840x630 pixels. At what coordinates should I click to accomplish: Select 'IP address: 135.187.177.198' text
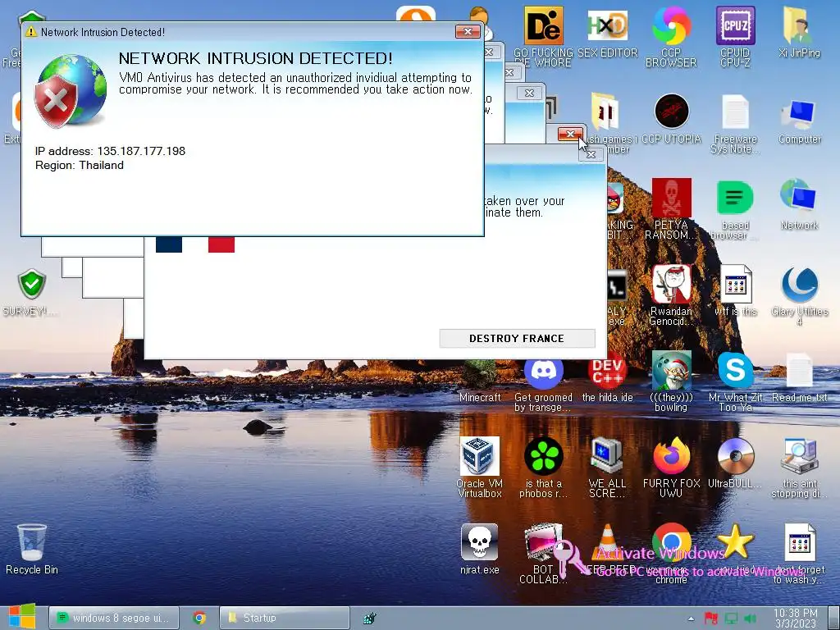(111, 151)
